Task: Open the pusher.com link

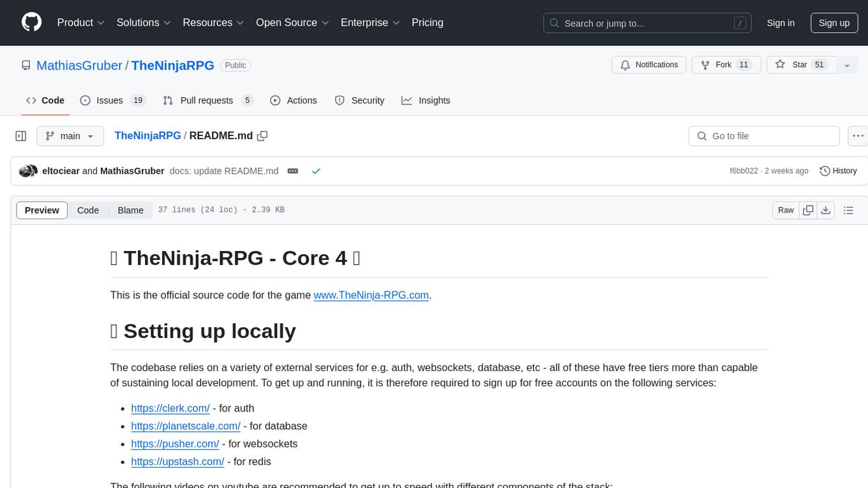Action: 175,444
